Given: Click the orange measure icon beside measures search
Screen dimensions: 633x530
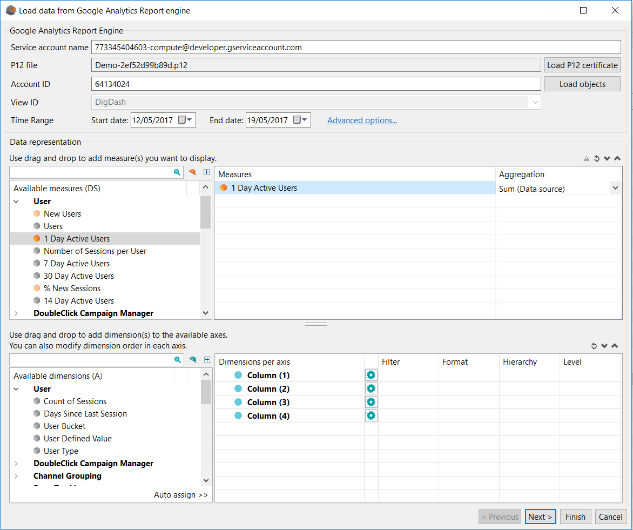Looking at the screenshot, I should [x=193, y=172].
